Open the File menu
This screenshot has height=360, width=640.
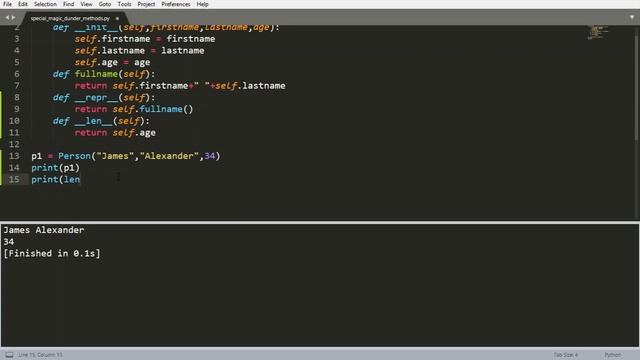(x=7, y=4)
